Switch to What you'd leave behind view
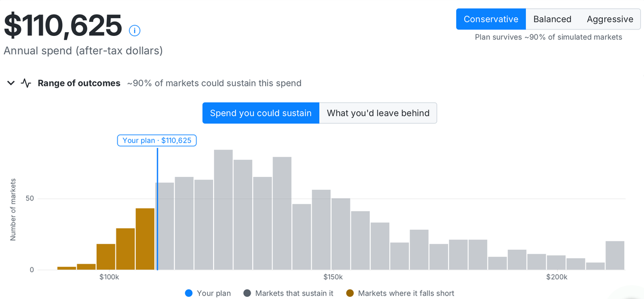The image size is (644, 299). click(378, 113)
